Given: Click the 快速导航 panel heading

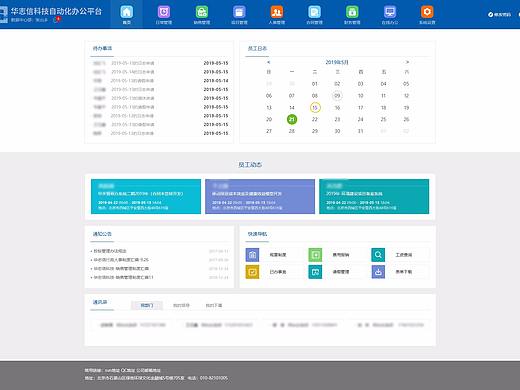Looking at the screenshot, I should click(x=257, y=234).
